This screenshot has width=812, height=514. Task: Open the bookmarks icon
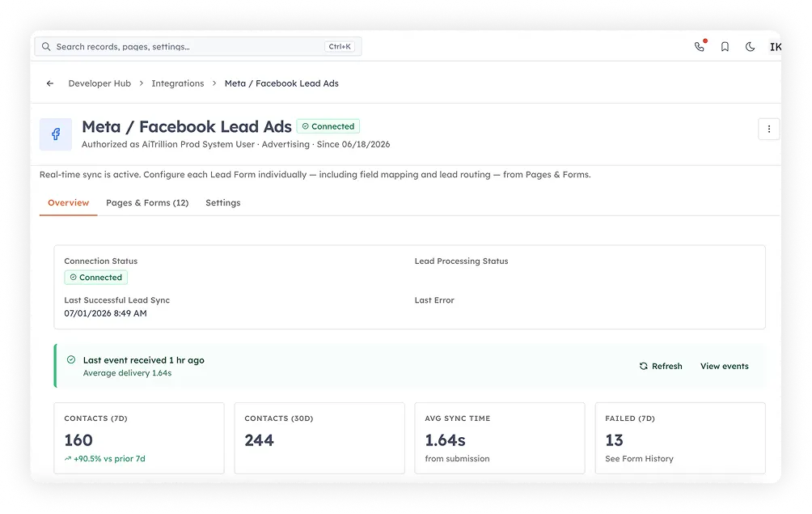[725, 47]
